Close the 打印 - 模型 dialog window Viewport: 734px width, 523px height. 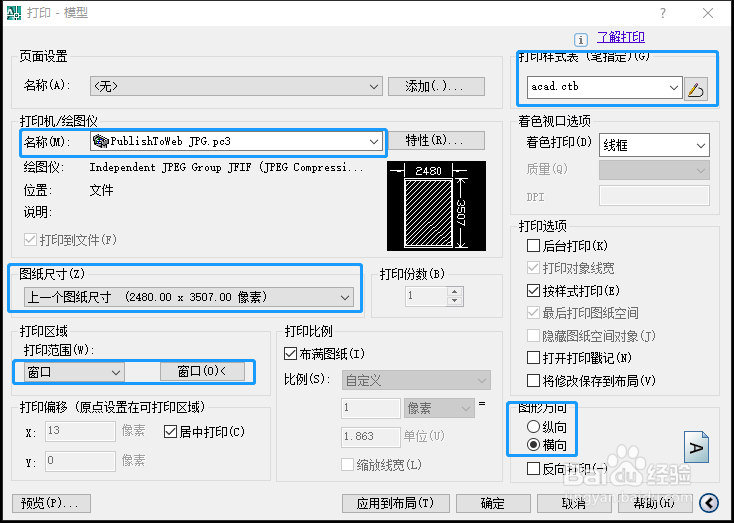(x=708, y=13)
